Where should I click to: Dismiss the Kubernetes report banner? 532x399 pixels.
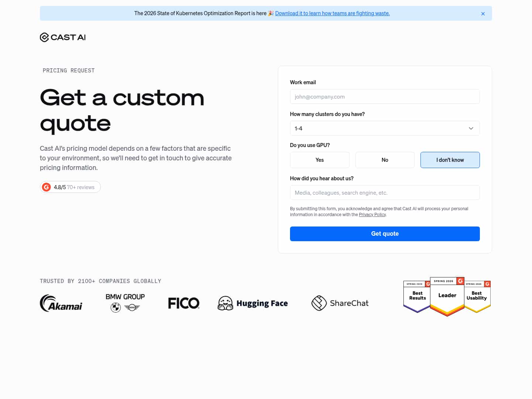483,14
